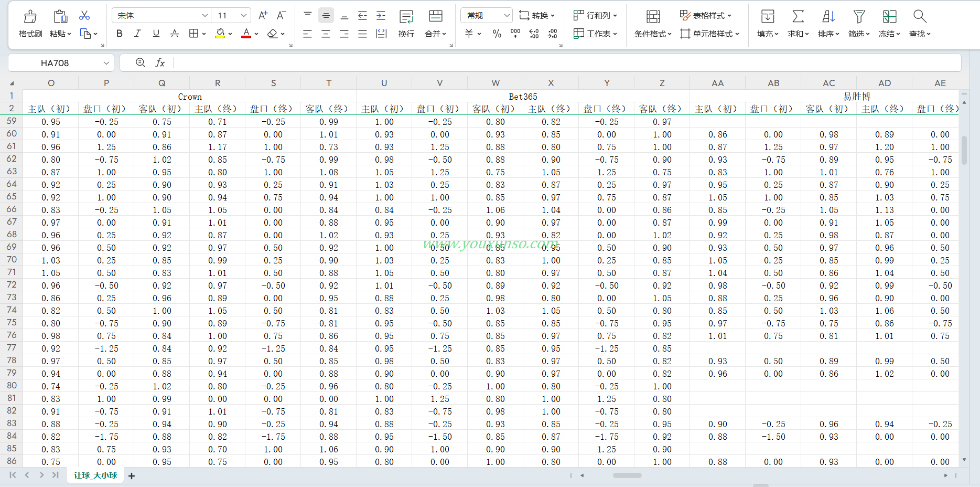Toggle Italic formatting
Viewport: 980px width, 487px height.
(137, 34)
